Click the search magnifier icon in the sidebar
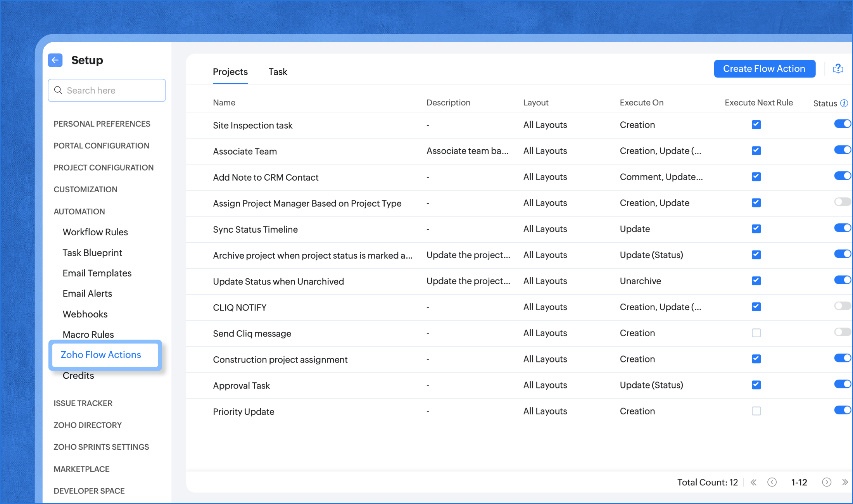This screenshot has height=504, width=853. tap(58, 90)
